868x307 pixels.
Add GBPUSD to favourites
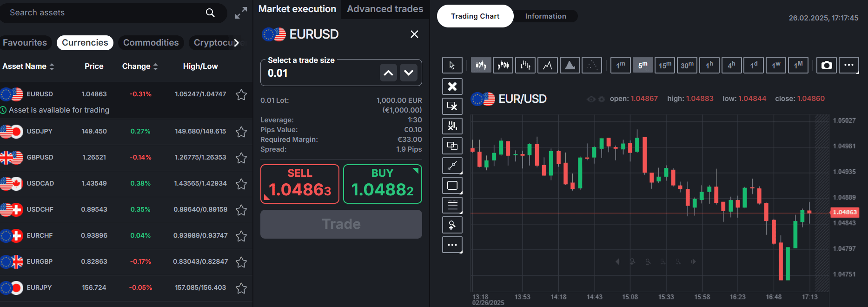(241, 158)
